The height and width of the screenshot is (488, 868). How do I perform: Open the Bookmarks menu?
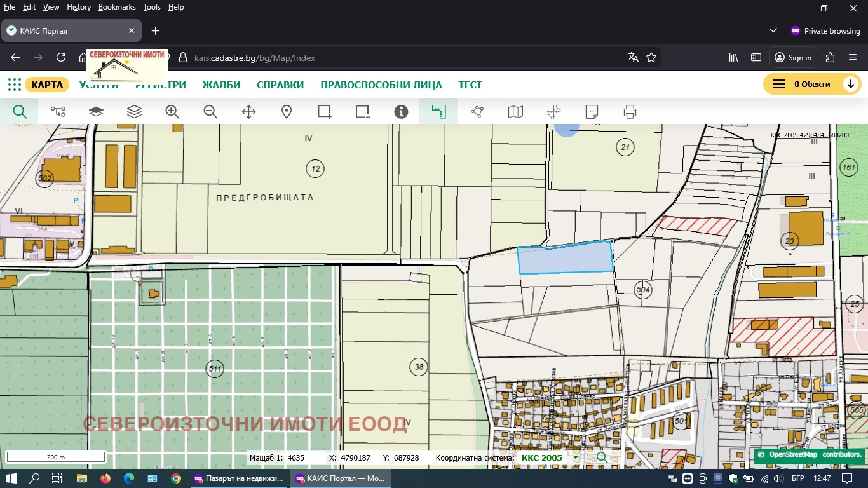click(117, 7)
